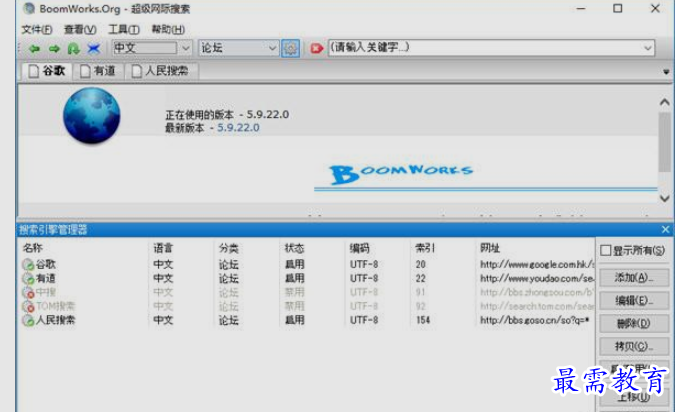Go back with the green left arrow

click(34, 49)
